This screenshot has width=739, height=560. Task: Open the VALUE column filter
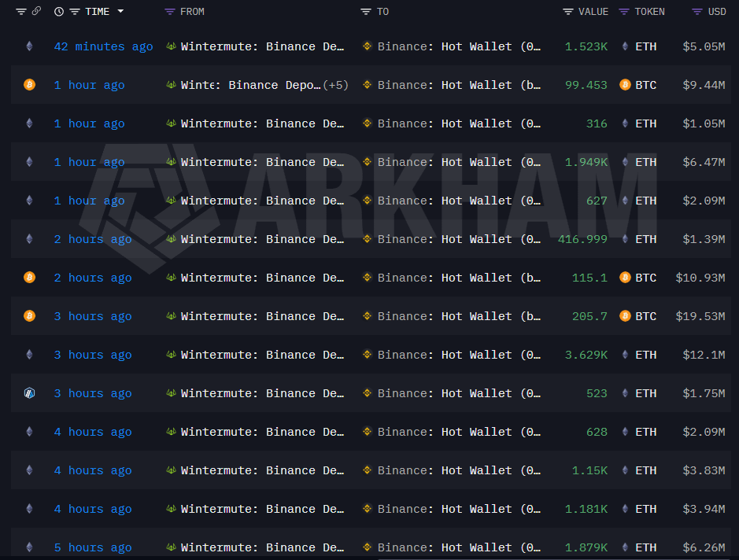point(568,12)
